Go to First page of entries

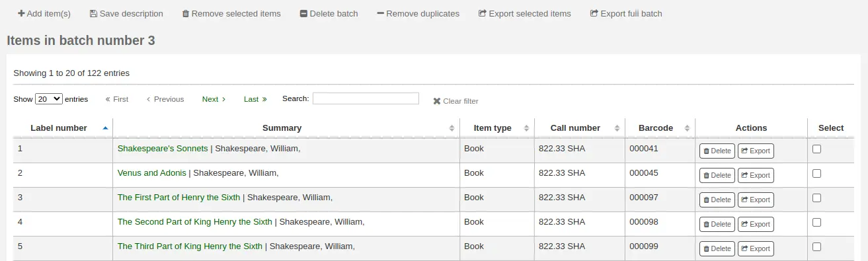pos(117,99)
